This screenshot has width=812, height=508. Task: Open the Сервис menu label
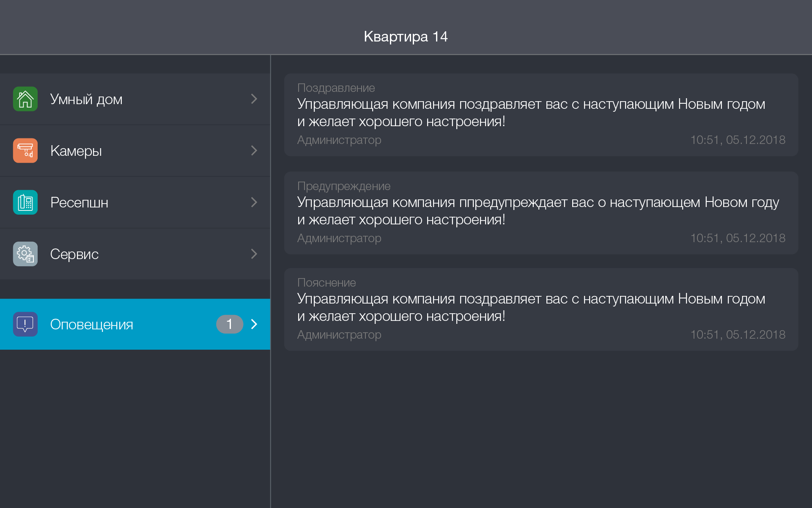point(74,254)
